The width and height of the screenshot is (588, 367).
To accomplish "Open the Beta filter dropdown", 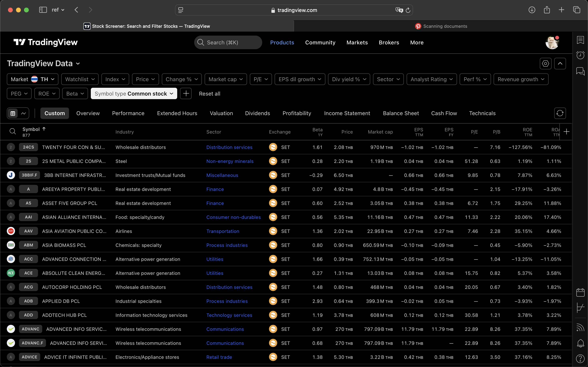I will [75, 94].
